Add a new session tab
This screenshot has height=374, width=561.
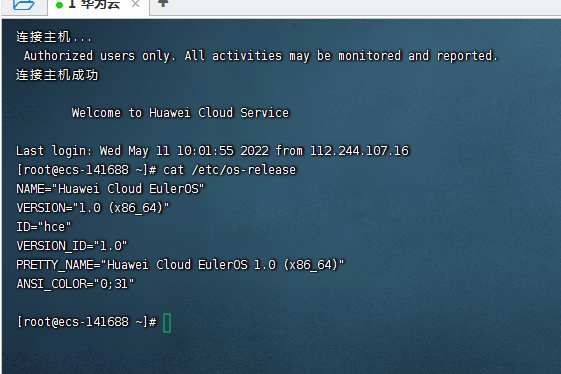pyautogui.click(x=163, y=3)
